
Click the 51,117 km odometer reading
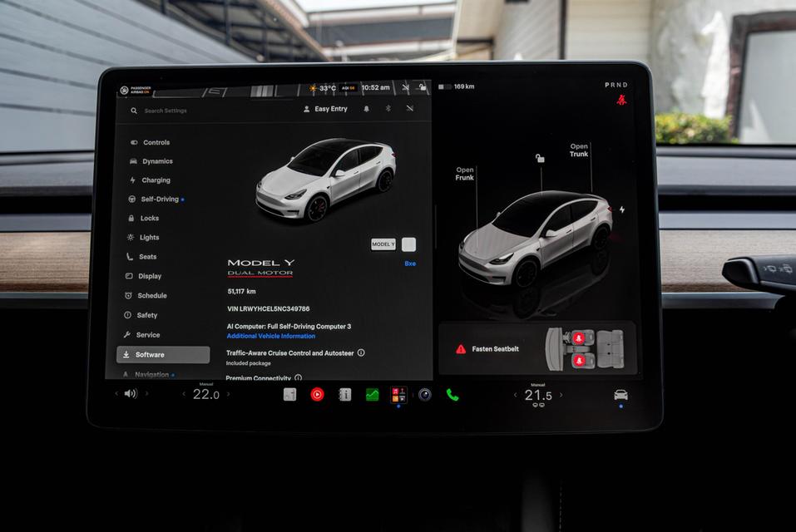242,292
